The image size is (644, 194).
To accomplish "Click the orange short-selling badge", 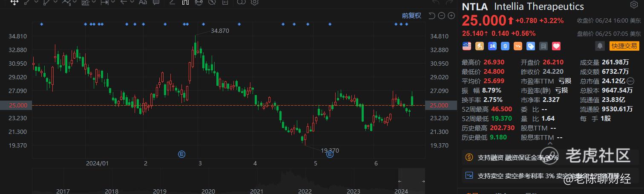I will 518,46.
